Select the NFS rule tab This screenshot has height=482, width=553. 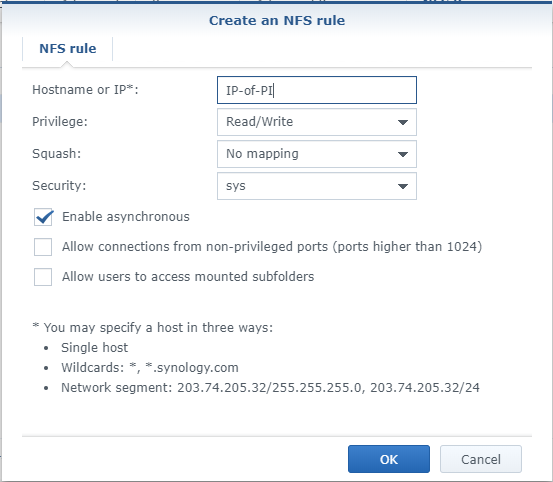click(68, 49)
